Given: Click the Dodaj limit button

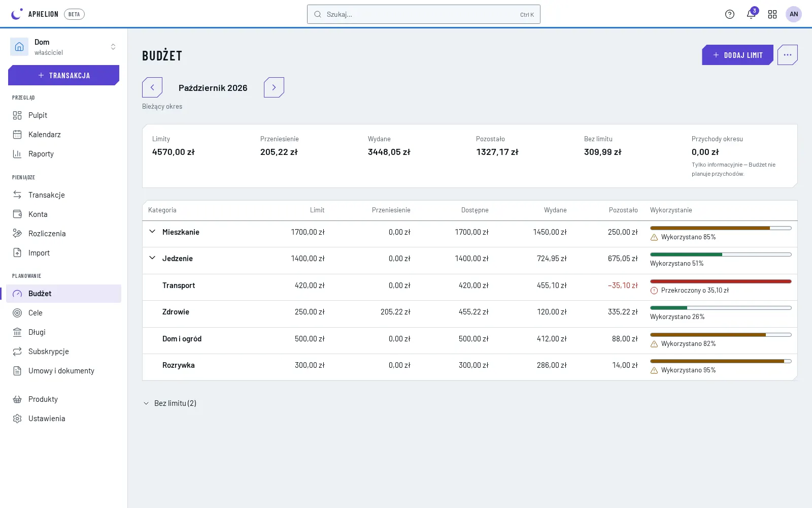Looking at the screenshot, I should [737, 55].
